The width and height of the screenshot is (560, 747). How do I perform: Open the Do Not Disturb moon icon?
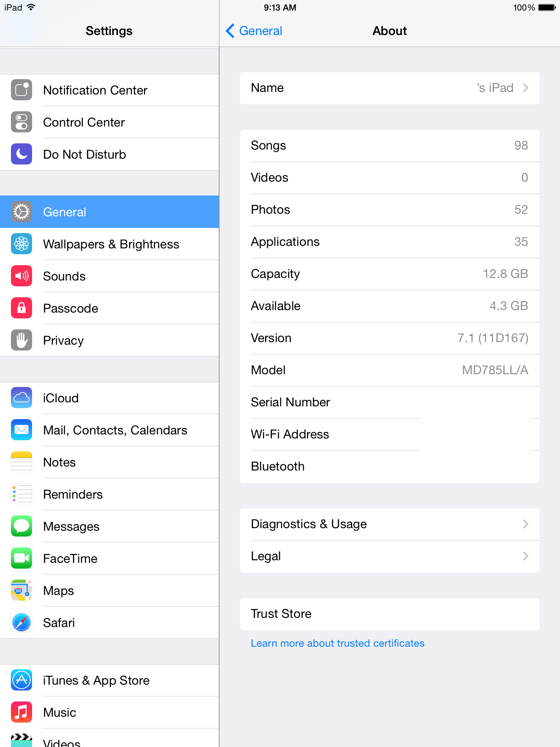[x=22, y=154]
